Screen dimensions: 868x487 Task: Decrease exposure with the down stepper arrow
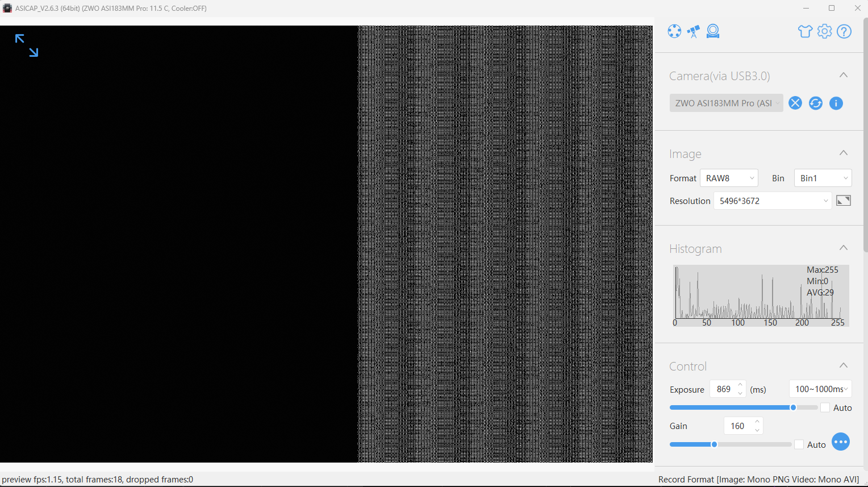740,393
